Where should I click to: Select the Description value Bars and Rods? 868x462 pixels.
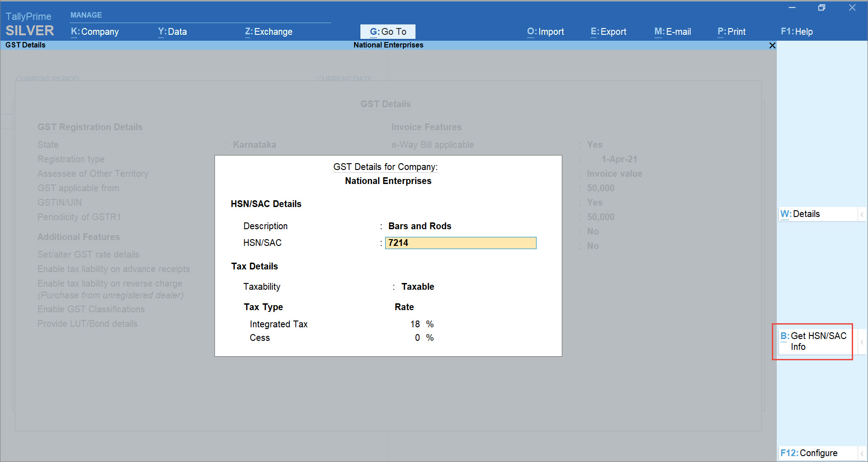(x=420, y=226)
